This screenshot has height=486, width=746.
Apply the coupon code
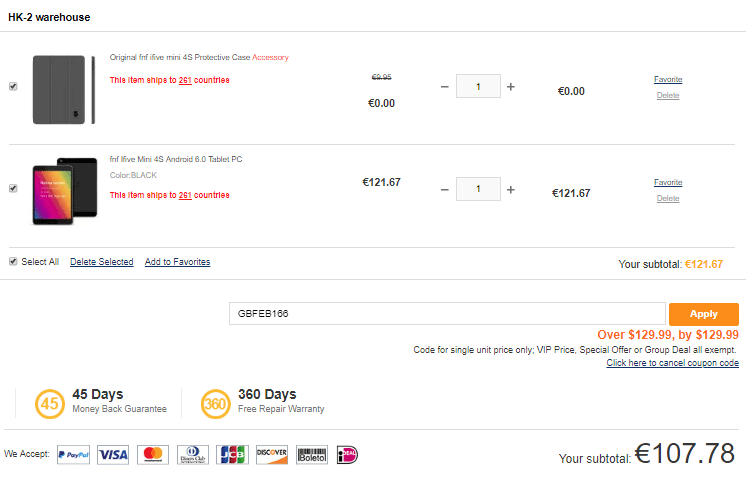coord(704,314)
